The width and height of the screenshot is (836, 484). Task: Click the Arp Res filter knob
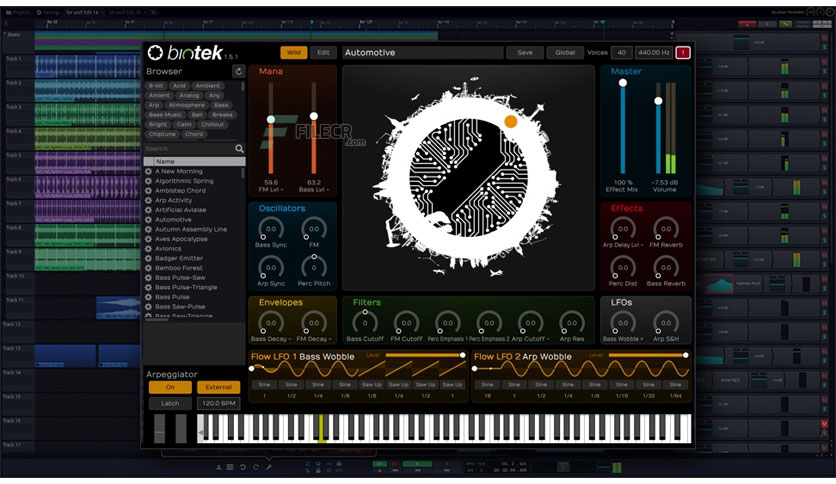coord(572,322)
